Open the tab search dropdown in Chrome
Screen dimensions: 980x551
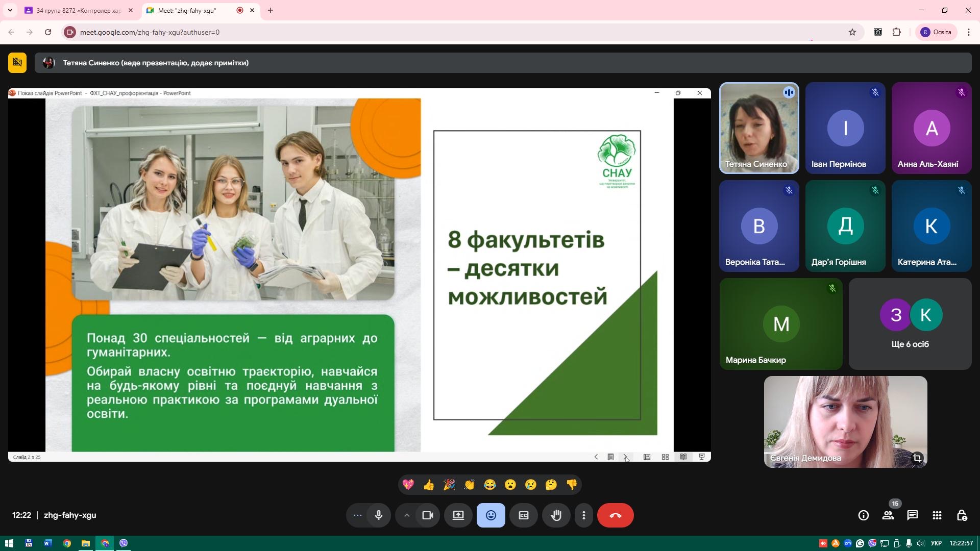pyautogui.click(x=10, y=10)
